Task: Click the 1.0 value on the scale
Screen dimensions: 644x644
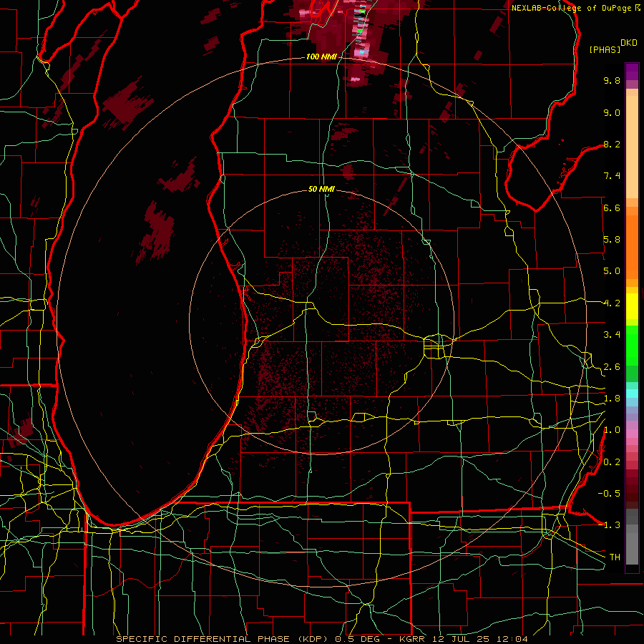Action: (x=612, y=430)
